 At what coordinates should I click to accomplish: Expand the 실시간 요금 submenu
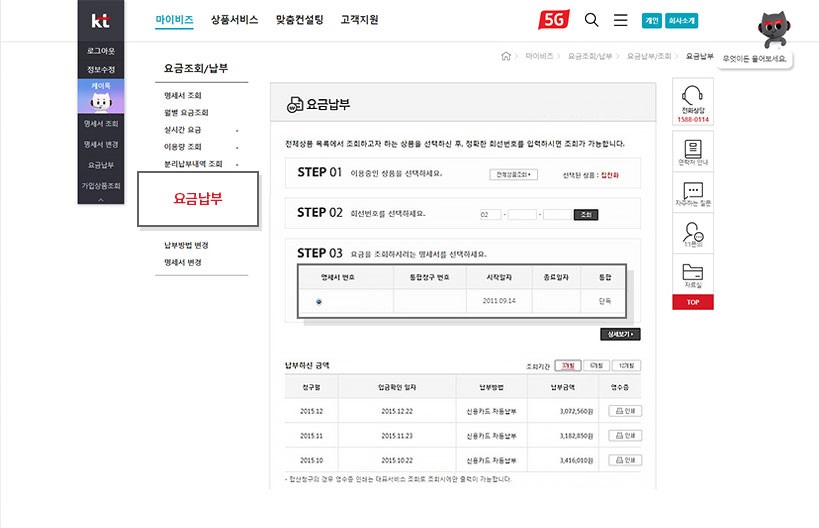(x=237, y=131)
